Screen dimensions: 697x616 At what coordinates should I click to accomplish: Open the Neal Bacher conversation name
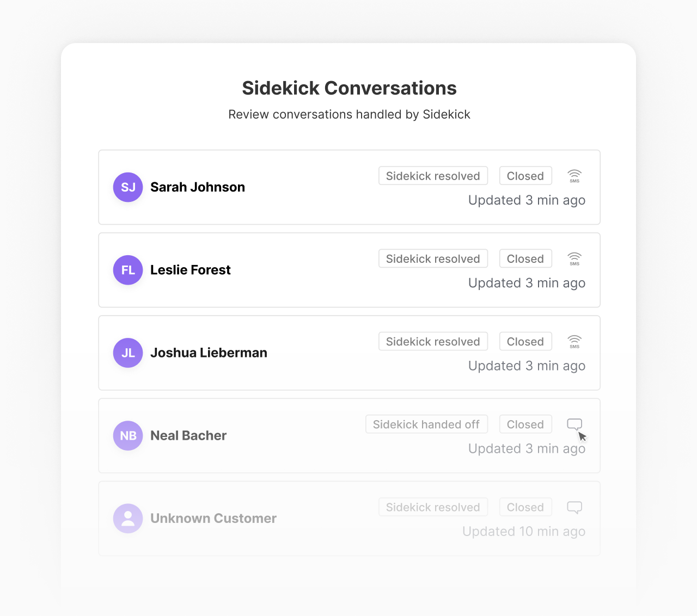click(x=188, y=435)
